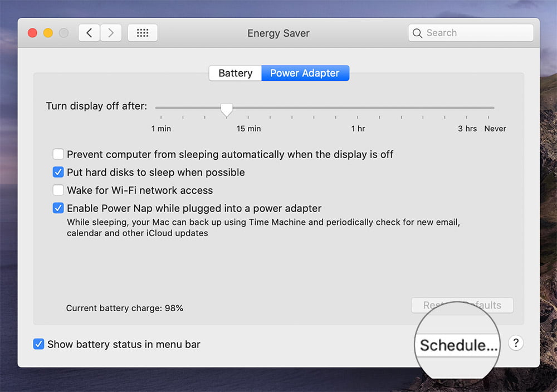557x392 pixels.
Task: Toggle Show battery status in menu bar
Action: tap(38, 344)
